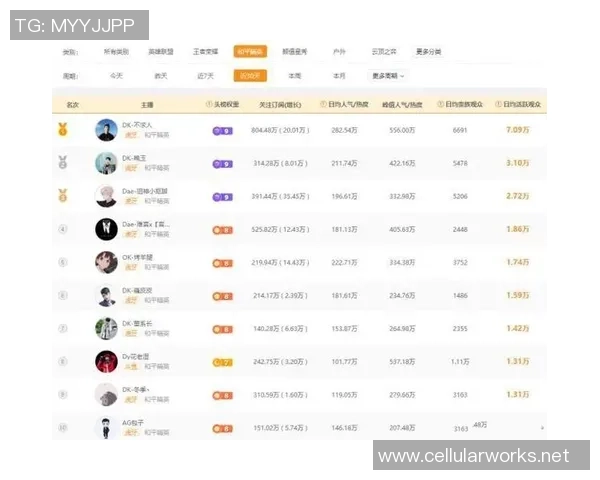Choose the 本周 period filter

(294, 75)
